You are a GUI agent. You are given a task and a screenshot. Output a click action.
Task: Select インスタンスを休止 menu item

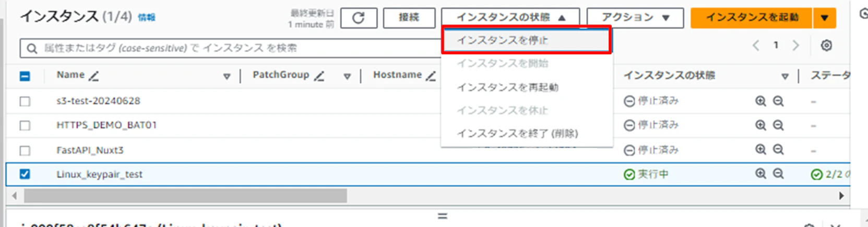click(526, 110)
